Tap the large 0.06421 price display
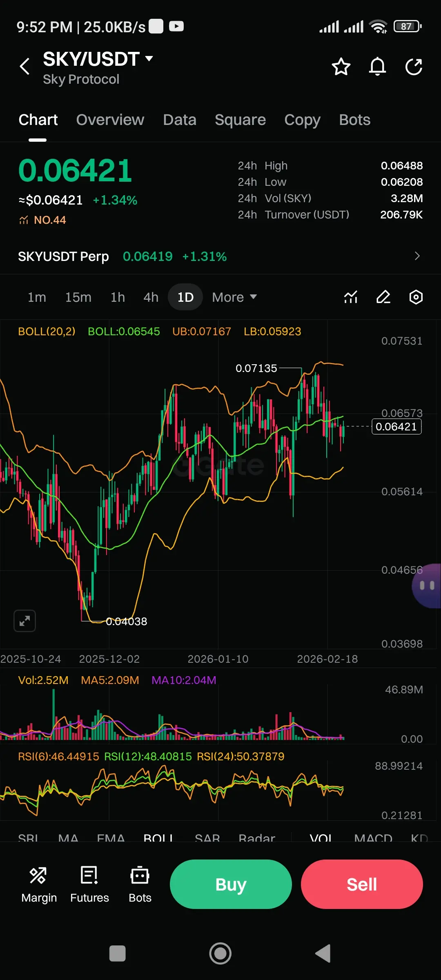The image size is (441, 980). point(76,171)
